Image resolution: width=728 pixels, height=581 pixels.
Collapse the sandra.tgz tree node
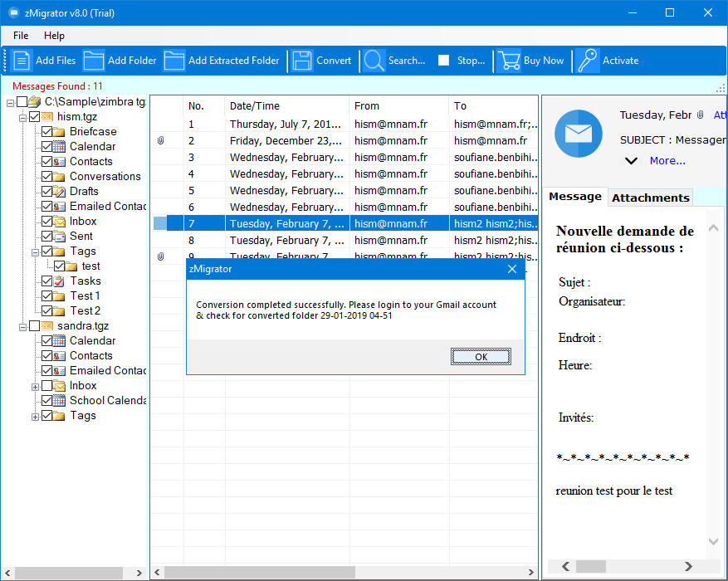coord(22,327)
